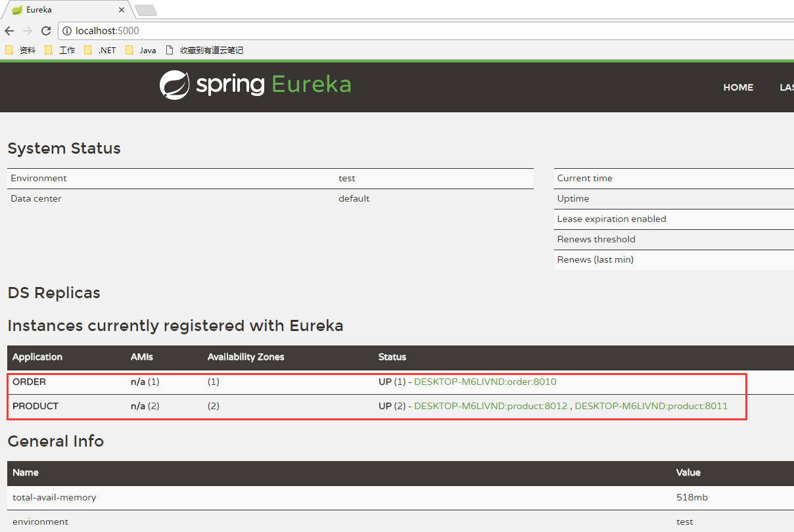The image size is (794, 532).
Task: Click the ORDER application name
Action: coord(30,382)
